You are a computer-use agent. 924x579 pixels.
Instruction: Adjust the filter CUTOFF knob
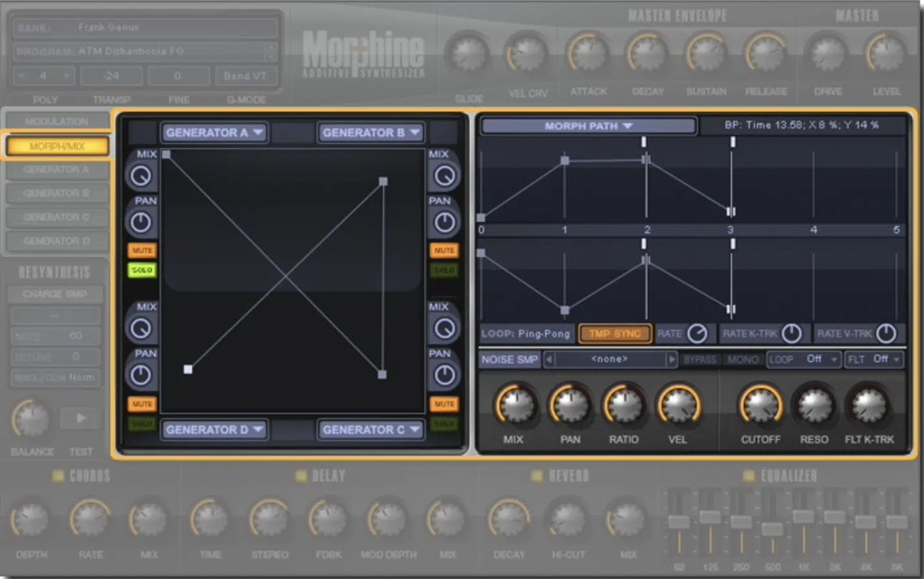760,405
